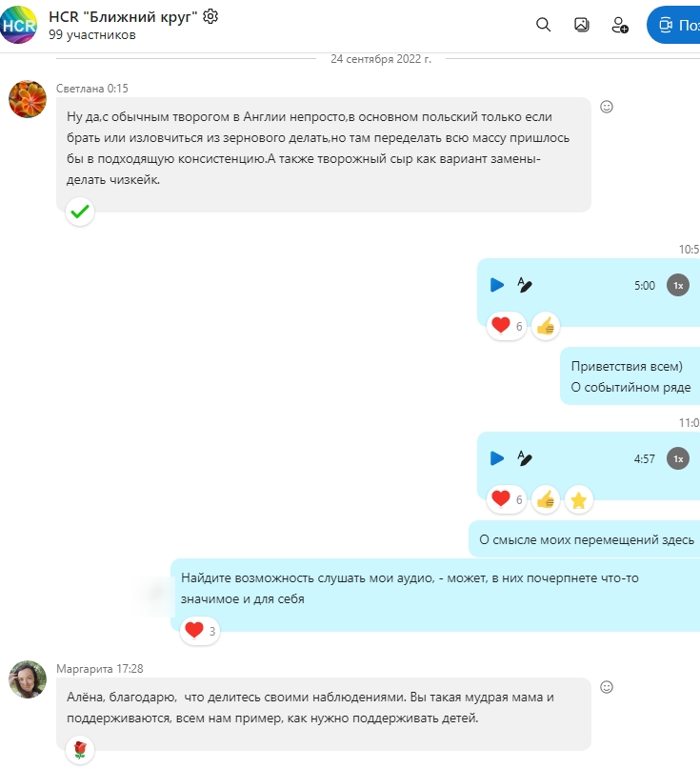
Task: Open Маргарита's profile picture
Action: point(28,678)
